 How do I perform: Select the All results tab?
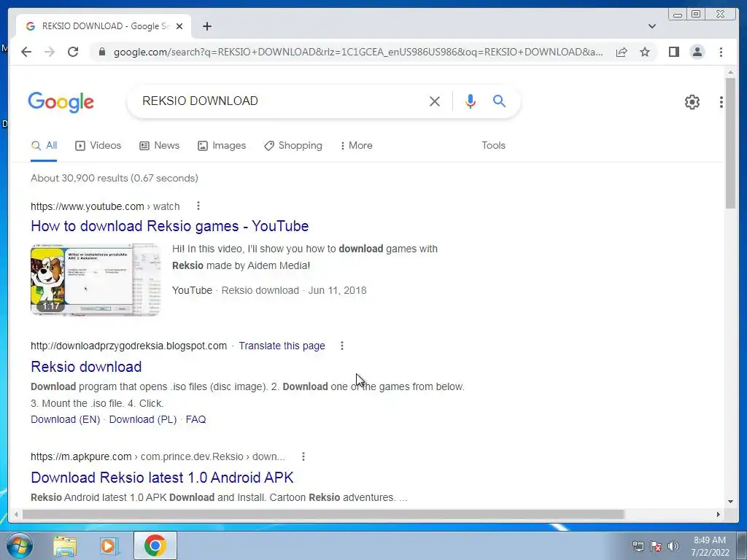tap(44, 146)
